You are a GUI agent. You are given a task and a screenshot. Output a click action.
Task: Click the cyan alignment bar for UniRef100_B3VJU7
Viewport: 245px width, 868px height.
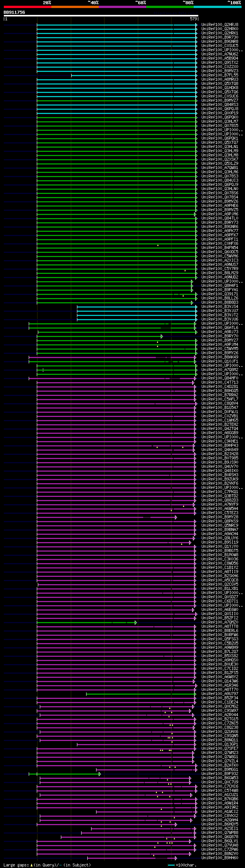coord(137,311)
